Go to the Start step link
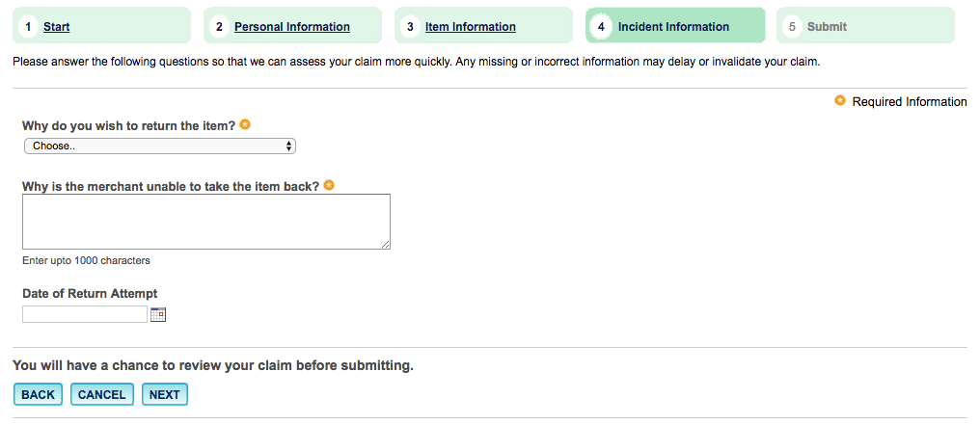The height and width of the screenshot is (425, 980). point(57,27)
